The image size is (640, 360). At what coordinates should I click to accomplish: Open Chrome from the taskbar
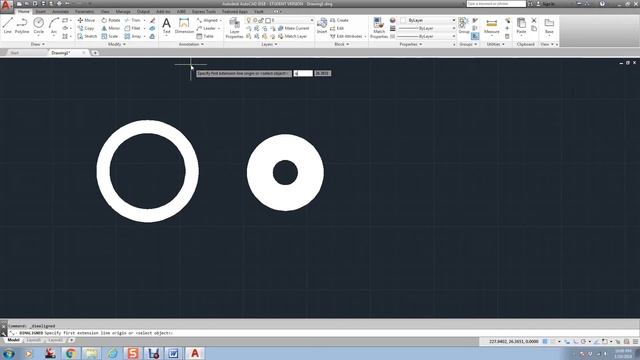71,353
